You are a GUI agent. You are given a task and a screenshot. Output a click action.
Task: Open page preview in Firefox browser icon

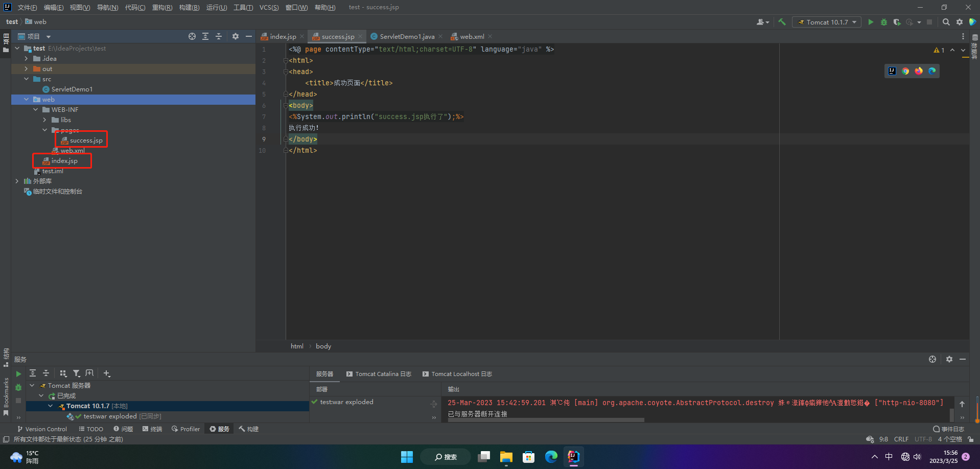(x=919, y=71)
